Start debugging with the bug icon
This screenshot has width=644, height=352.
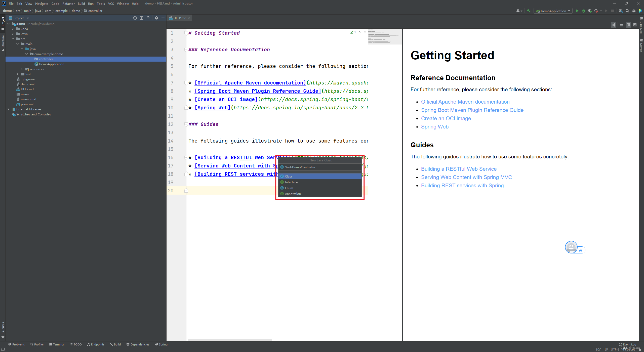583,11
